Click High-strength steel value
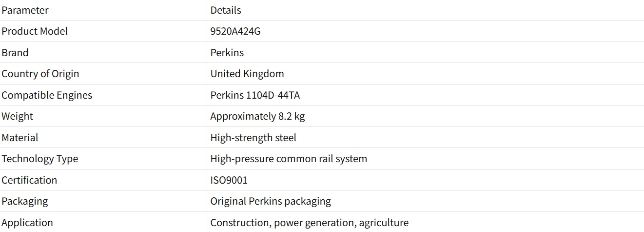Viewport: 644px width, 232px height. (x=253, y=138)
